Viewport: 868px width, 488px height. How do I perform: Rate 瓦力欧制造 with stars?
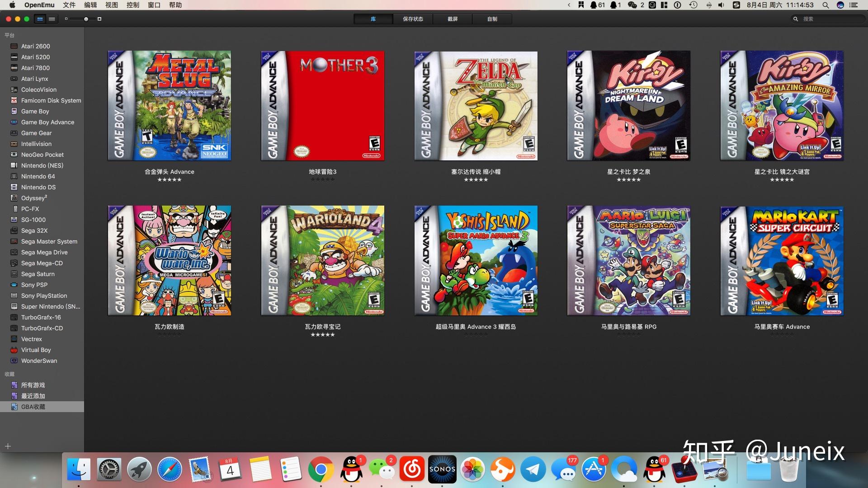(x=170, y=335)
